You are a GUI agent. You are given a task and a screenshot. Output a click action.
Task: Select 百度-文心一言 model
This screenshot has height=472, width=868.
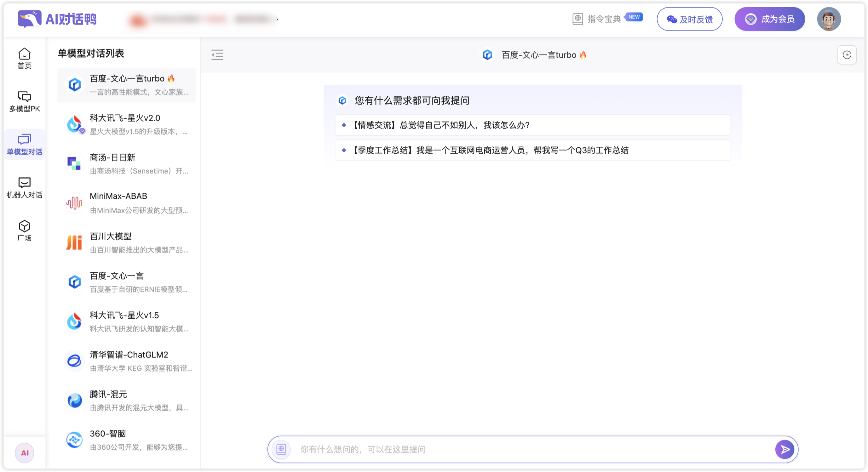coord(126,282)
